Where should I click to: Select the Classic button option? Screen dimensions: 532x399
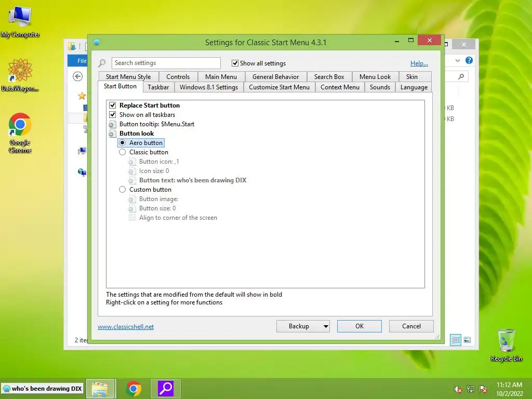123,152
